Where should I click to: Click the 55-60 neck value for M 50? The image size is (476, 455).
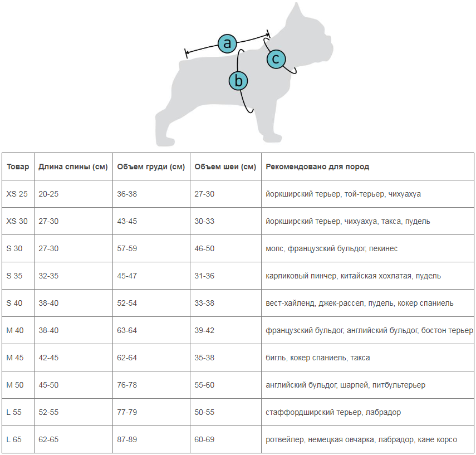pyautogui.click(x=204, y=385)
